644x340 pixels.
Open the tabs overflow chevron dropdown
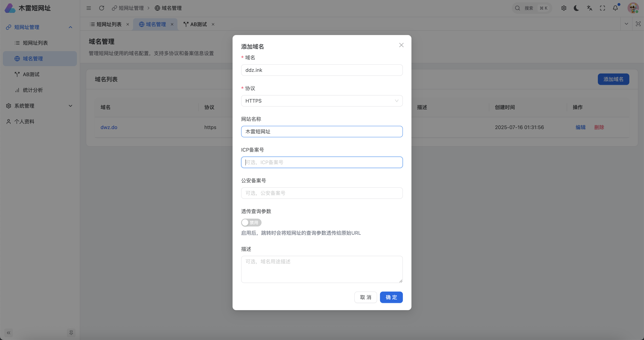click(626, 24)
